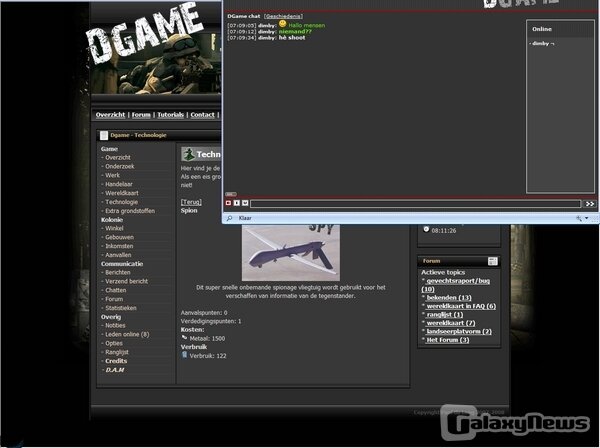Open Ranglijst in the sidebar
This screenshot has width=600, height=448.
117,352
